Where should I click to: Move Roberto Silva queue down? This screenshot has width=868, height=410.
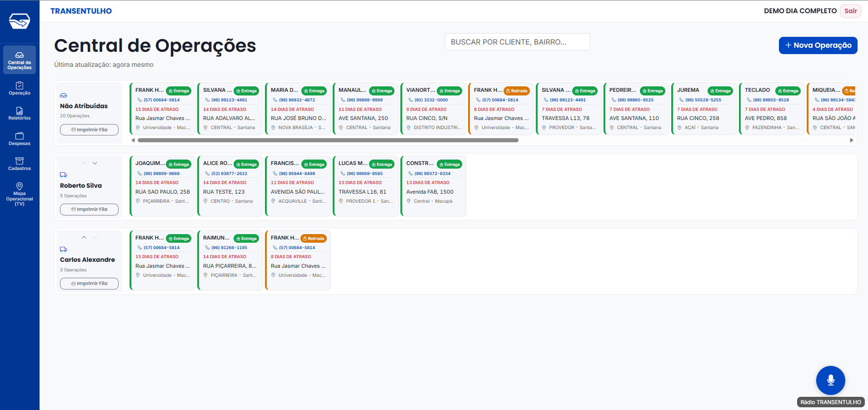(95, 163)
